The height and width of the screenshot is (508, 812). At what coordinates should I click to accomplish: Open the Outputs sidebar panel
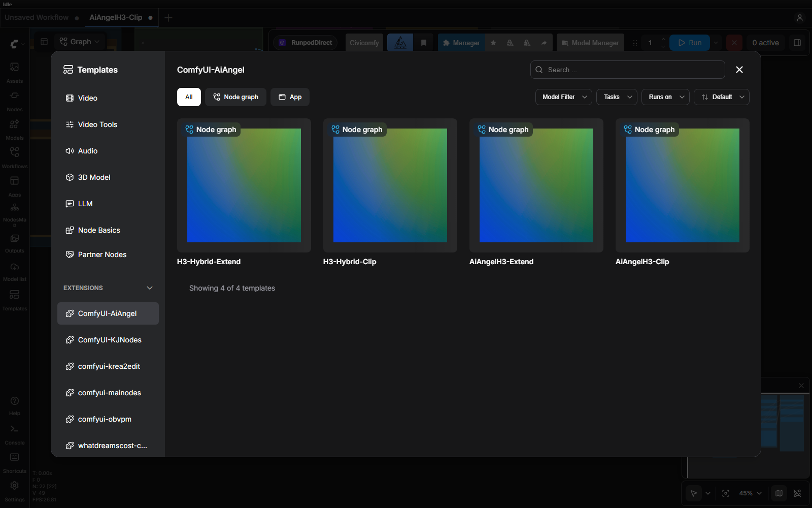[x=15, y=243]
